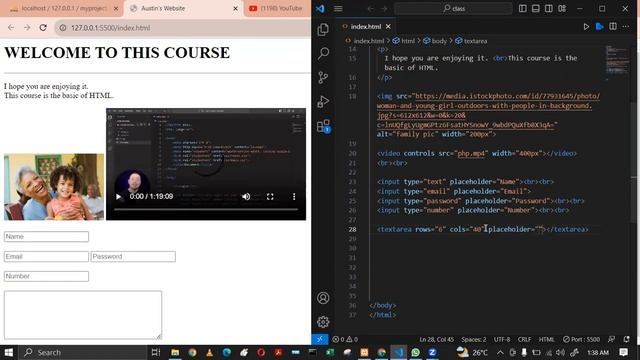This screenshot has height=360, width=640.
Task: Close the Austin's Website browser tab
Action: coord(235,8)
